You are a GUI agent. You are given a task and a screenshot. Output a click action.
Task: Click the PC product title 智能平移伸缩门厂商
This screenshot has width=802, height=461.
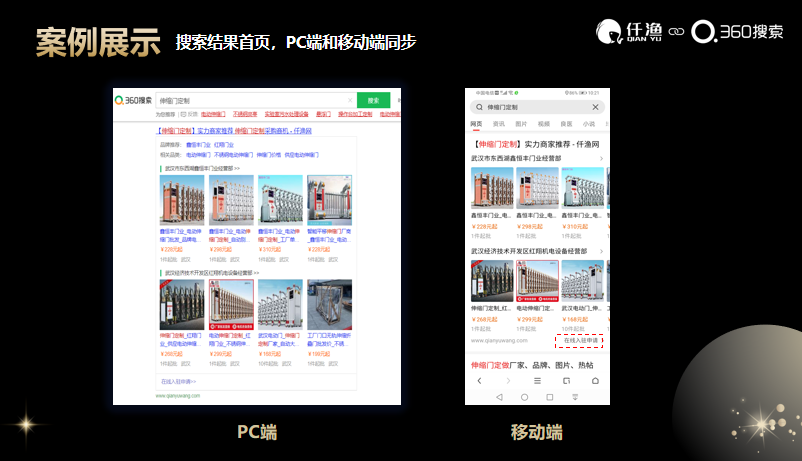click(x=329, y=235)
